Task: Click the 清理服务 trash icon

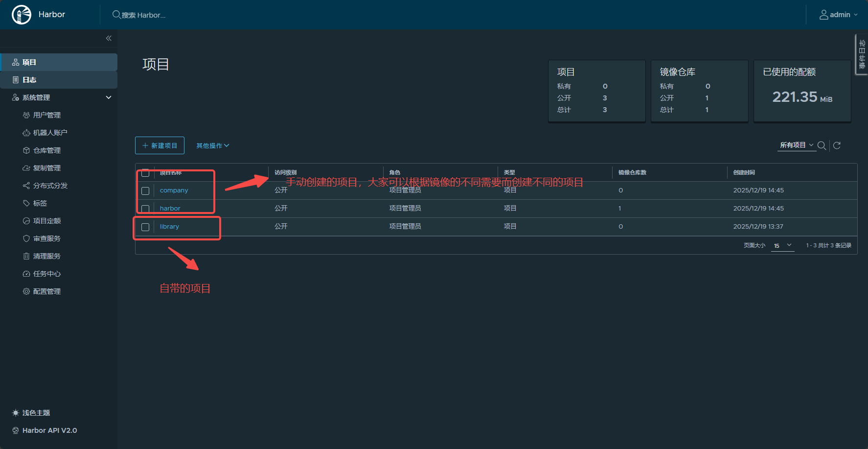Action: point(26,256)
